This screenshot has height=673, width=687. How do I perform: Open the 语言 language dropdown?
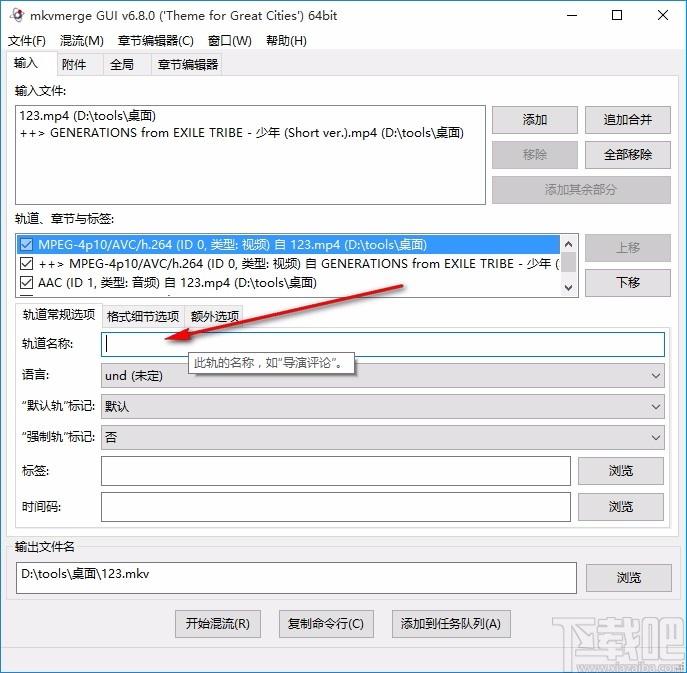click(x=382, y=375)
